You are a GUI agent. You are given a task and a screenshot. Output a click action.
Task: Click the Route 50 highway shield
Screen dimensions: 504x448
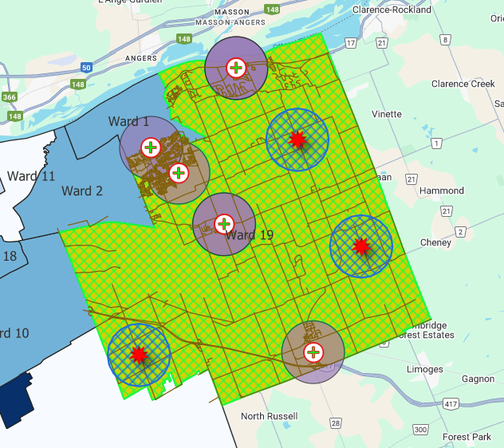pyautogui.click(x=86, y=69)
